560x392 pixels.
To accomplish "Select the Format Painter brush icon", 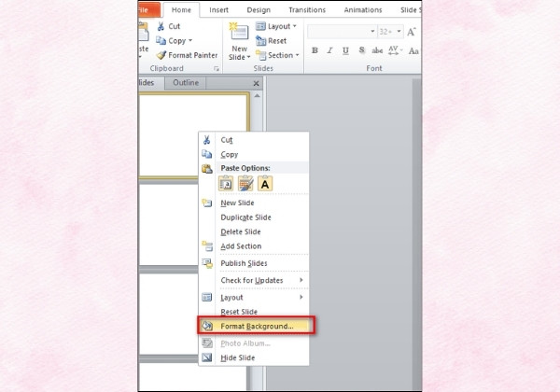I will point(161,55).
